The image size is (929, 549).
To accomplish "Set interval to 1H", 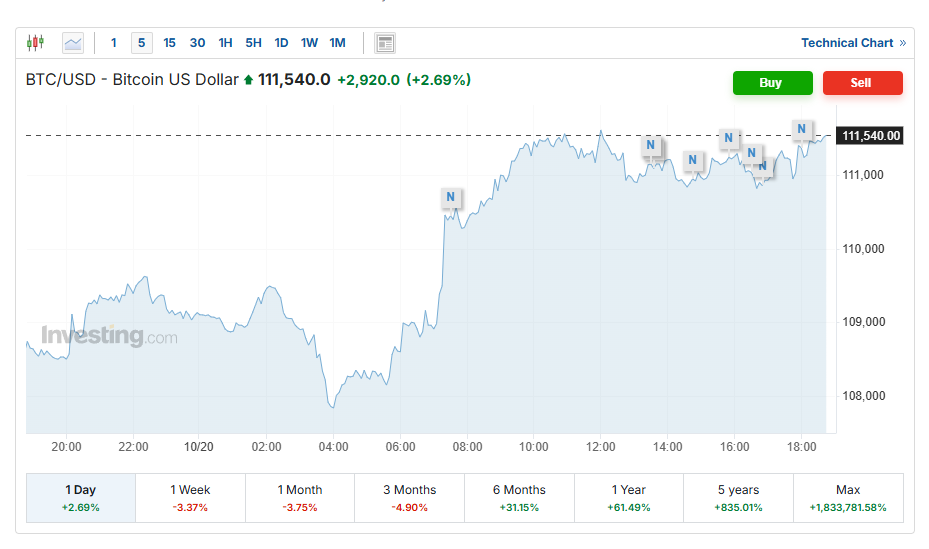I will point(225,43).
